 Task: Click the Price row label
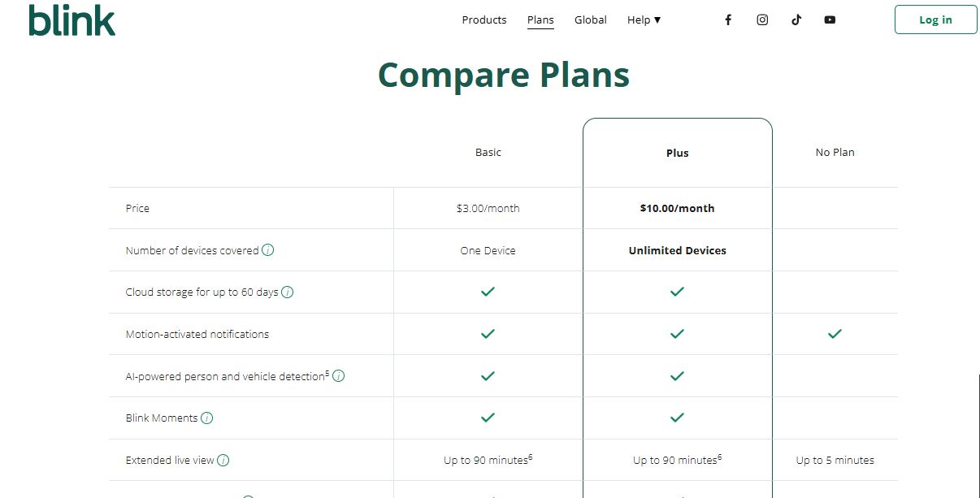tap(137, 209)
